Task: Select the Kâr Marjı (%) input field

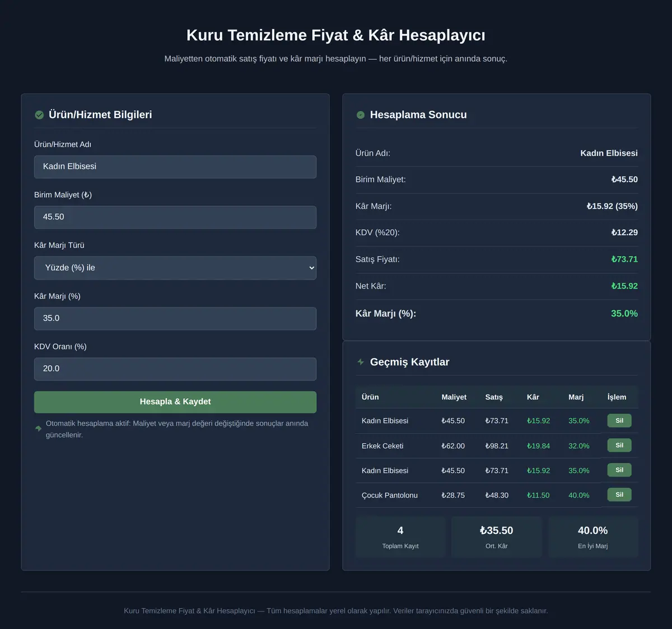Action: click(175, 319)
